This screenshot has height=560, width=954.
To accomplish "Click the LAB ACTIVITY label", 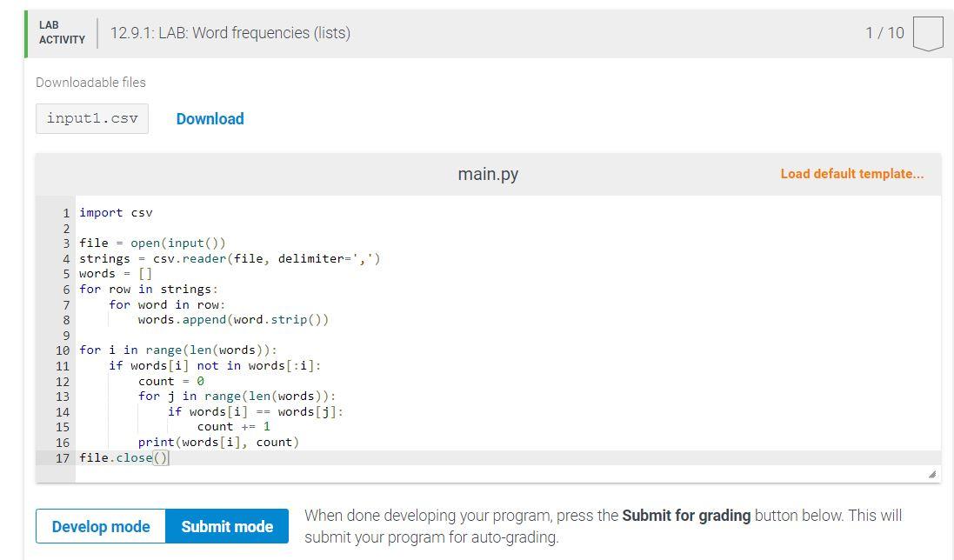I will pyautogui.click(x=62, y=33).
